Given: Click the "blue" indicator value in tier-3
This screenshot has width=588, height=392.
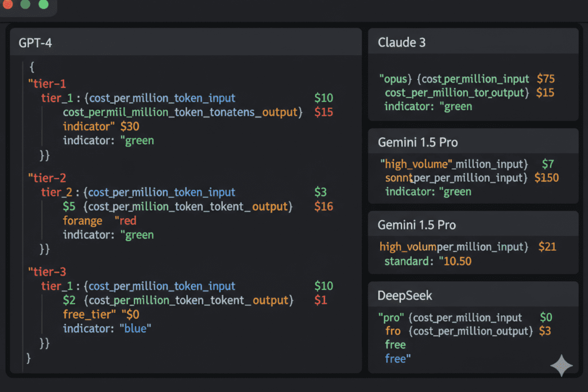Looking at the screenshot, I should [136, 329].
